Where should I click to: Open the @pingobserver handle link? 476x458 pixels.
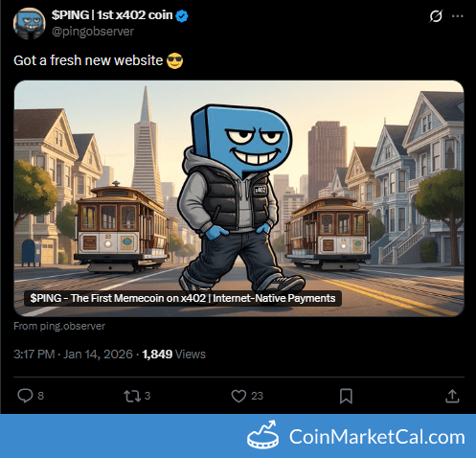click(x=93, y=32)
